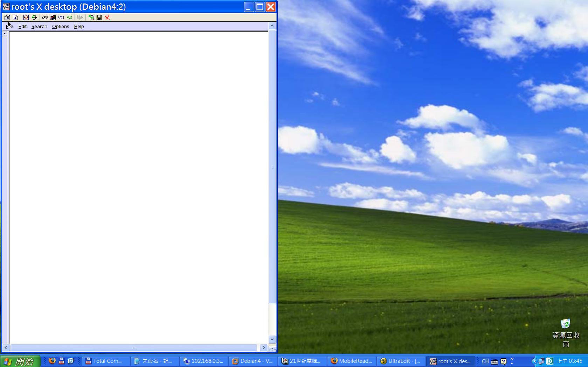This screenshot has height=367, width=588.
Task: Switch to 192.168.0.3 taskbar button
Action: click(204, 361)
